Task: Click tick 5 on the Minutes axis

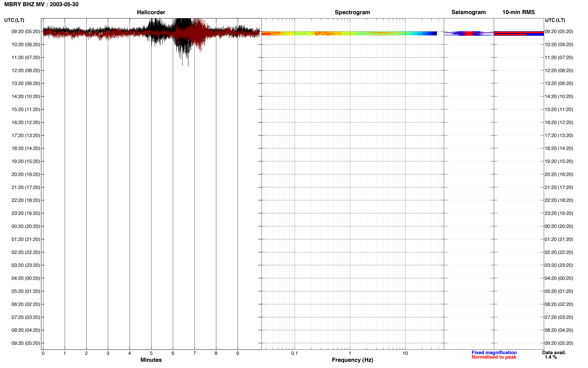Action: [151, 353]
